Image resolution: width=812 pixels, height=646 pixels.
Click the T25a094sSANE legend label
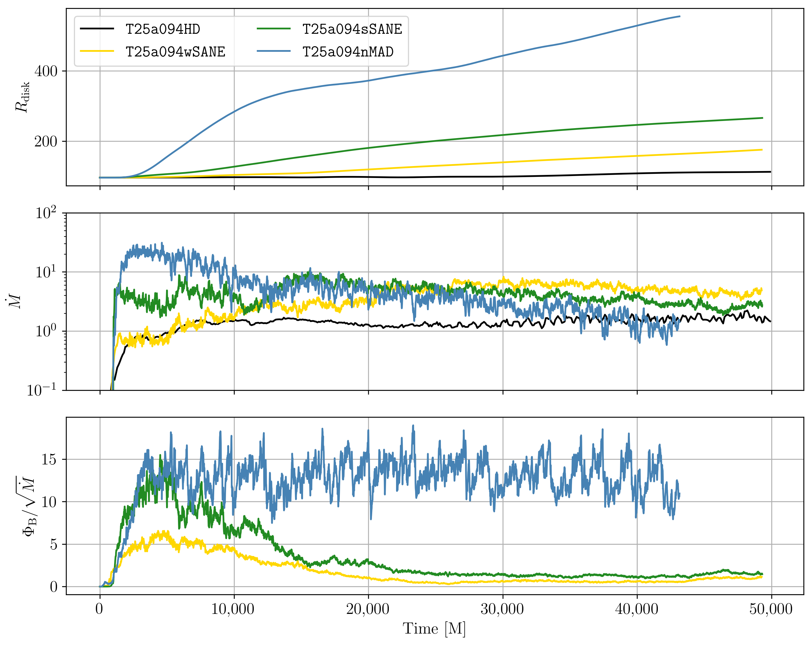coord(352,29)
